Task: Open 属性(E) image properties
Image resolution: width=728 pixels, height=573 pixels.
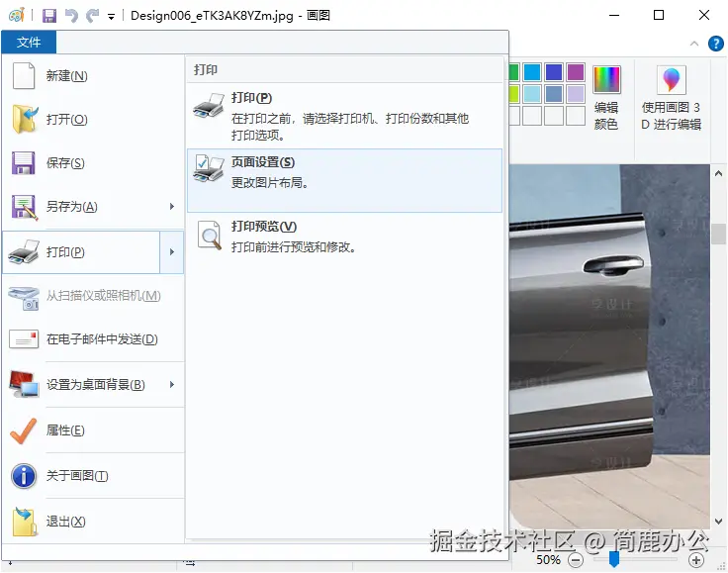Action: tap(93, 430)
